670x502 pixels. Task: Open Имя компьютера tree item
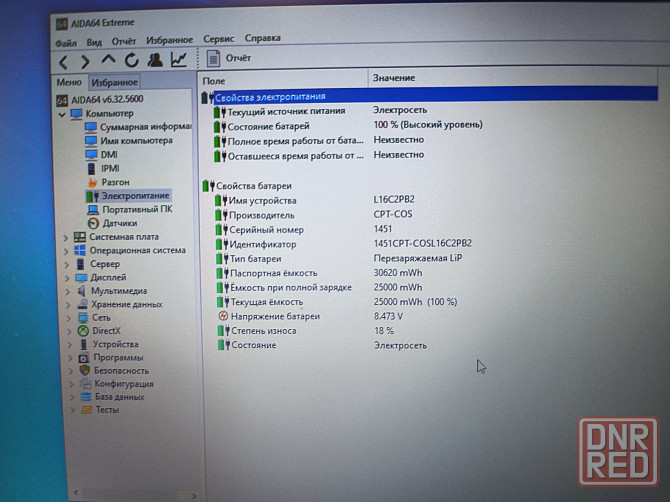coord(129,141)
